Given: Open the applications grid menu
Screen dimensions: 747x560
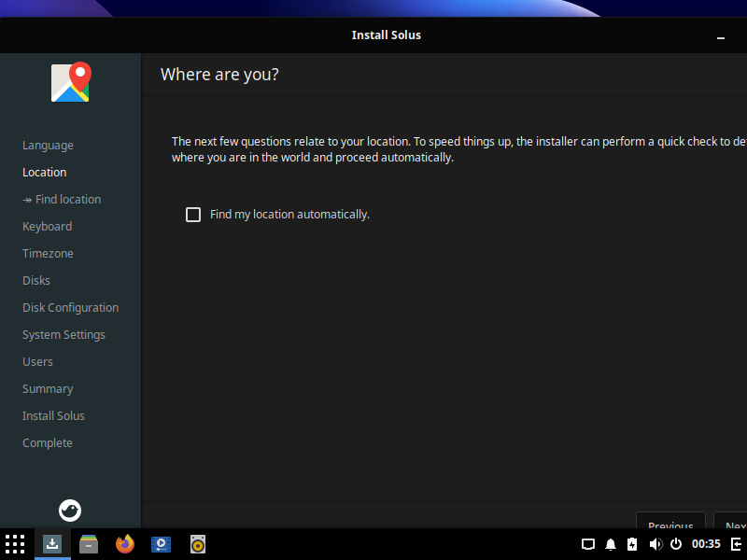Looking at the screenshot, I should tap(15, 544).
